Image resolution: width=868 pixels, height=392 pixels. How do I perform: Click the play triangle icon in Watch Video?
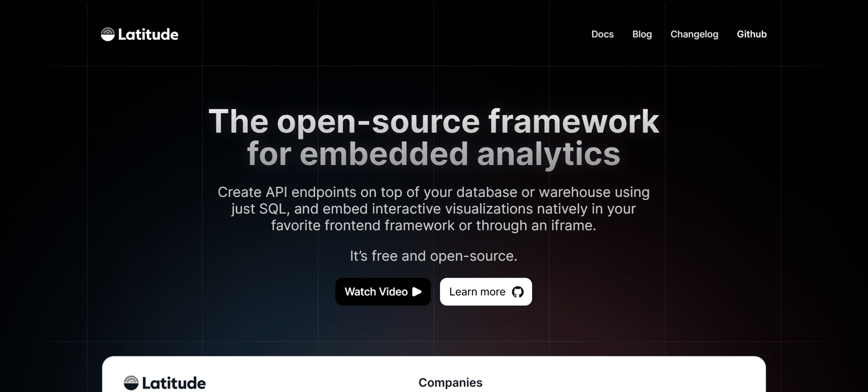tap(417, 292)
